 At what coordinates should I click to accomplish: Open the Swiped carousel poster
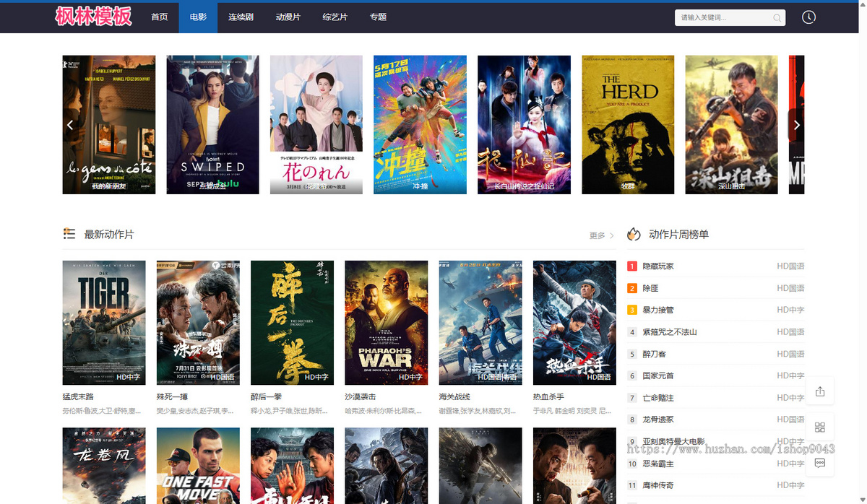[212, 125]
